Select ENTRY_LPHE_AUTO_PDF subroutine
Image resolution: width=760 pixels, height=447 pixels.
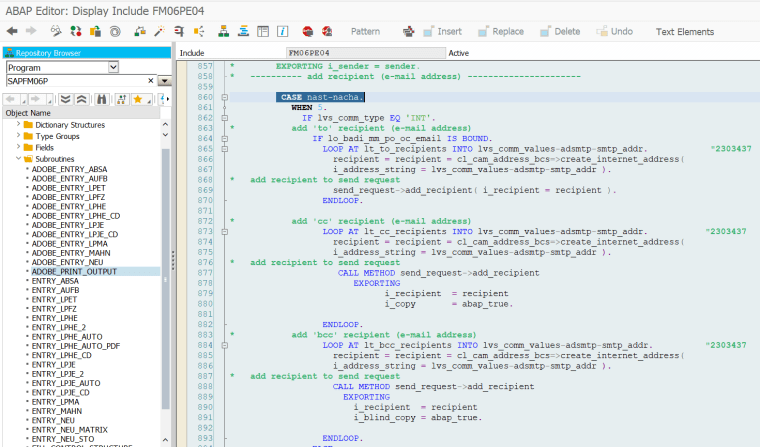76,346
